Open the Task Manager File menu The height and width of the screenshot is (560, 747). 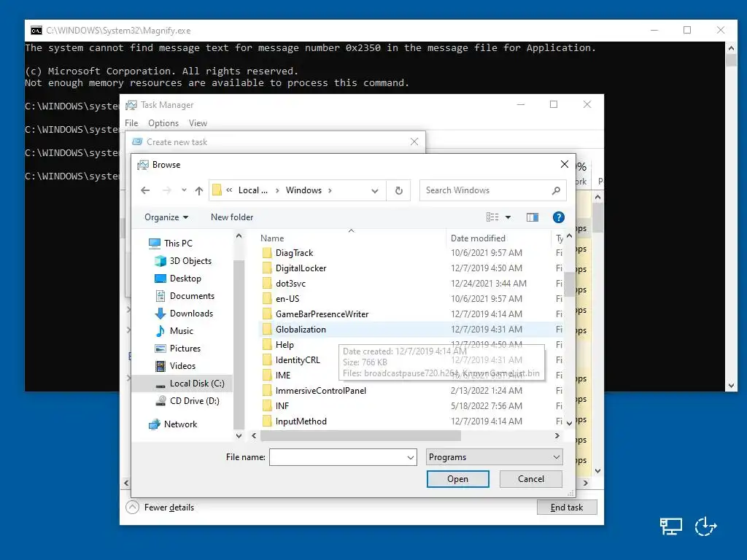[x=131, y=123]
